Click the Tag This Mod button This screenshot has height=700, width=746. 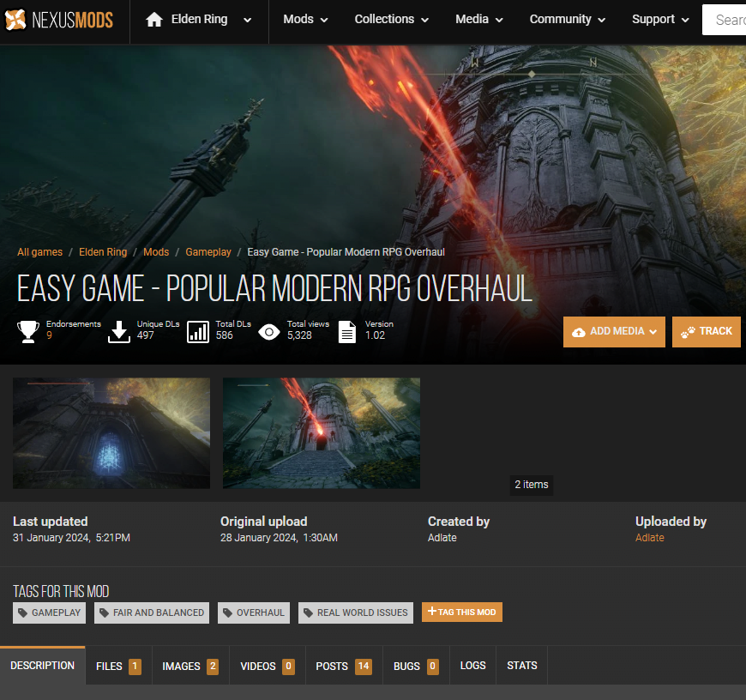[x=462, y=612]
